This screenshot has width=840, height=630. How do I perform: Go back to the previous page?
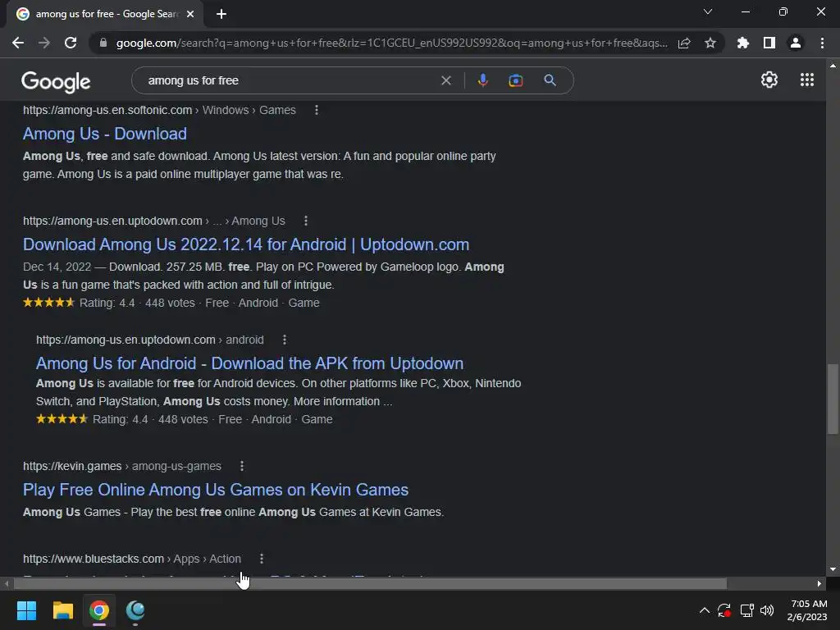(x=18, y=43)
